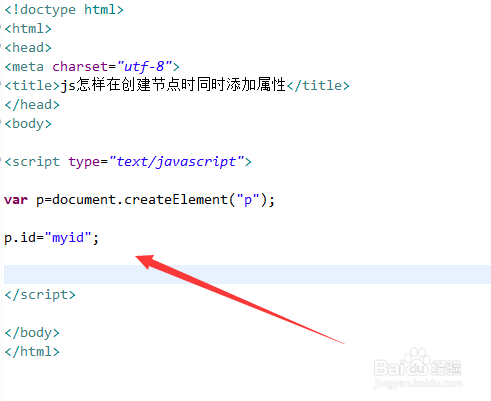Click the script opening tag
Viewport: 491px width, 401px height.
click(x=128, y=162)
